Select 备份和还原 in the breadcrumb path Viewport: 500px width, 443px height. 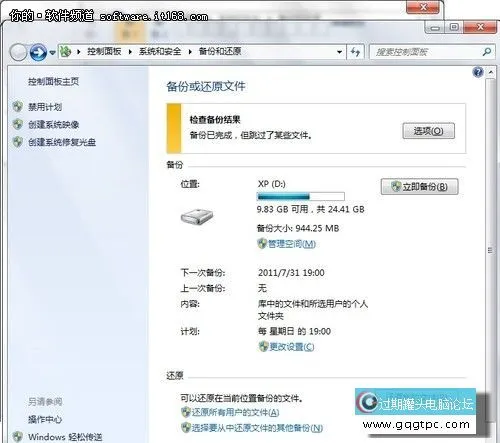(220, 51)
